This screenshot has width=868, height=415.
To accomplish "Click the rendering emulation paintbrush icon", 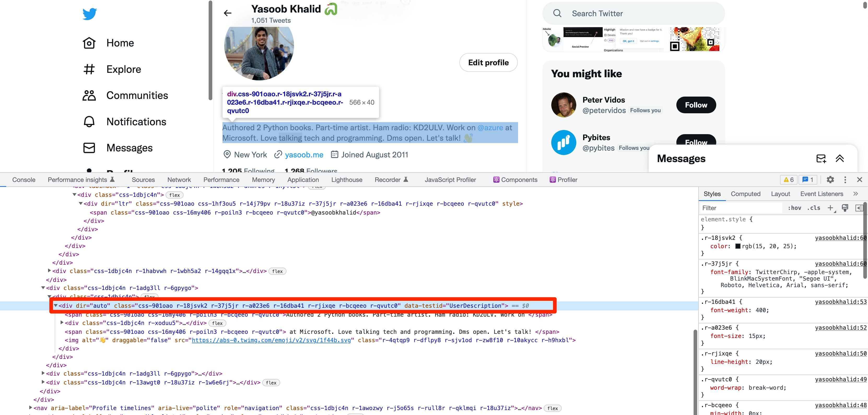I will coord(845,208).
